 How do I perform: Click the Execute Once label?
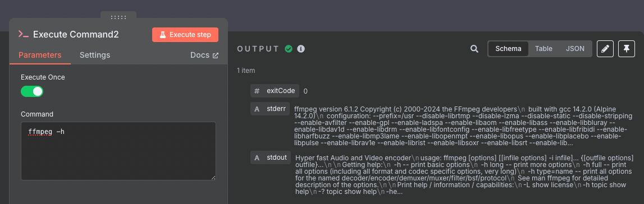[43, 77]
